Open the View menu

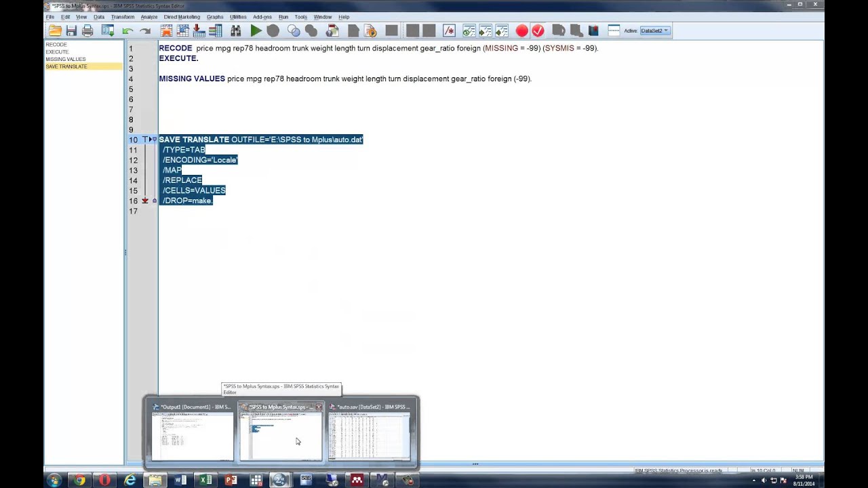pyautogui.click(x=81, y=17)
